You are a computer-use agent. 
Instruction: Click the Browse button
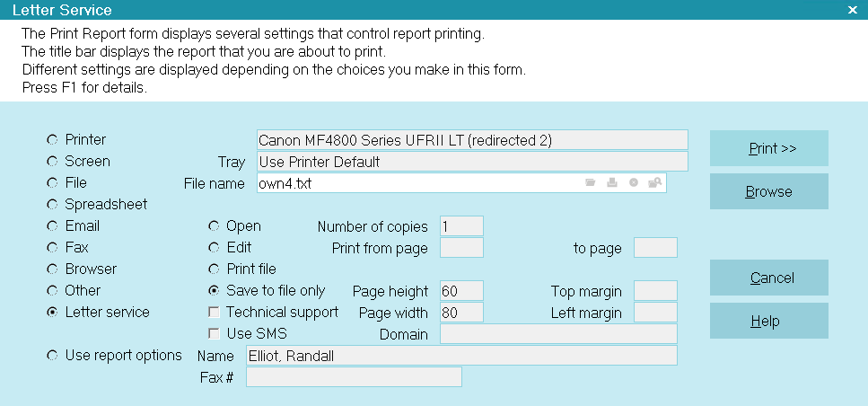coord(769,191)
